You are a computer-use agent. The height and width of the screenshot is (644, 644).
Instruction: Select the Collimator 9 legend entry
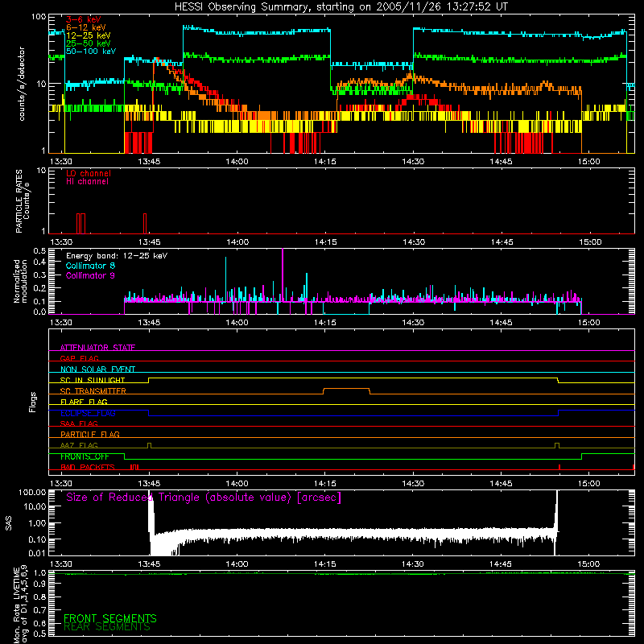tap(90, 275)
